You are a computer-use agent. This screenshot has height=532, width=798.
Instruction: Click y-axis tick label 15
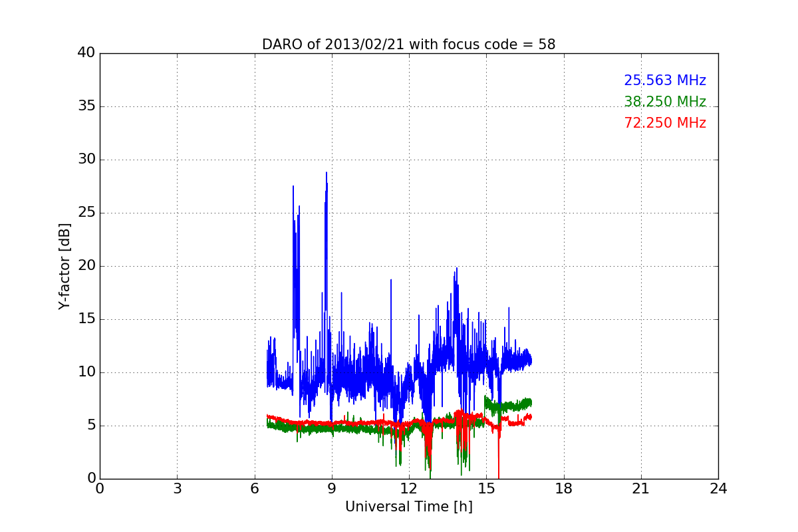pos(86,319)
